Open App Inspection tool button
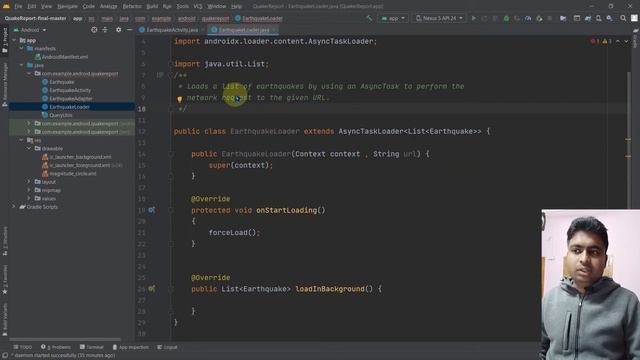640x360 pixels. tap(131, 347)
